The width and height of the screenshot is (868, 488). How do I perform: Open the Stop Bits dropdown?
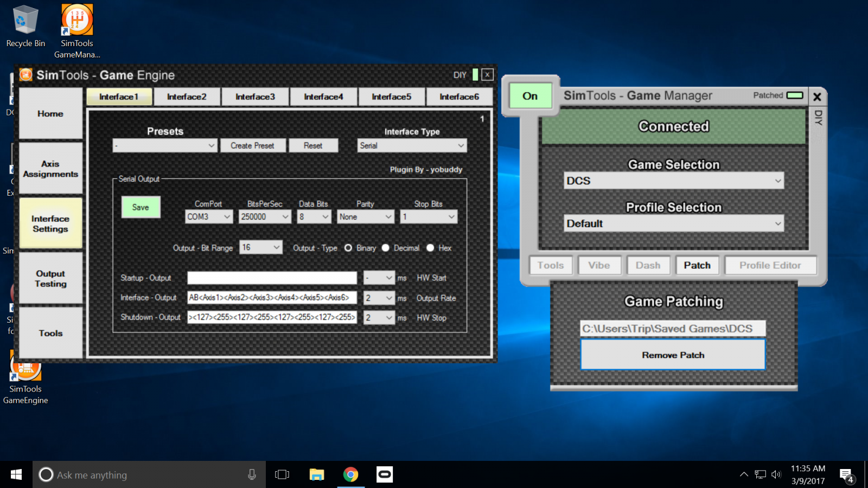click(x=429, y=217)
